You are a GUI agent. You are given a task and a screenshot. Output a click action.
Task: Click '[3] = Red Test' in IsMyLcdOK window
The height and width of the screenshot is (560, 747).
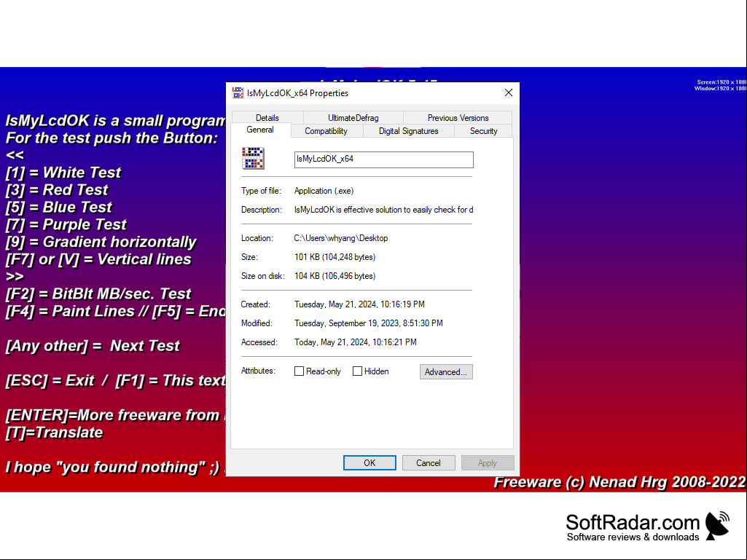57,190
